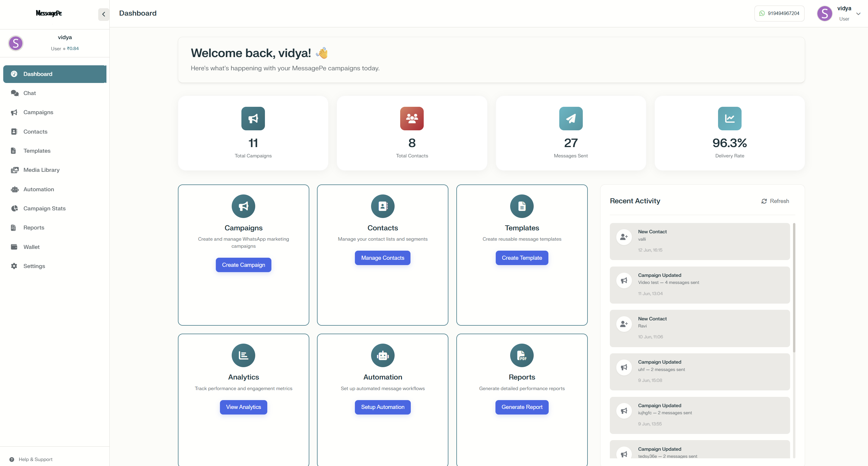Click the 96.3% delivery rate value
This screenshot has height=466, width=868.
click(x=730, y=143)
